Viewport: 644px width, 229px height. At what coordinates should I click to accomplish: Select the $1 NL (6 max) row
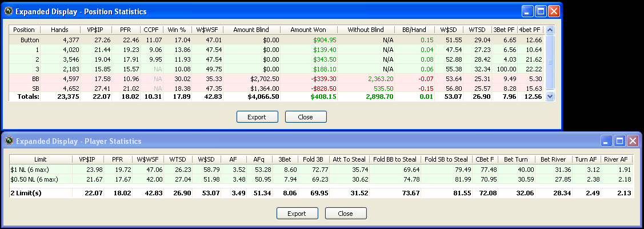pyautogui.click(x=321, y=170)
